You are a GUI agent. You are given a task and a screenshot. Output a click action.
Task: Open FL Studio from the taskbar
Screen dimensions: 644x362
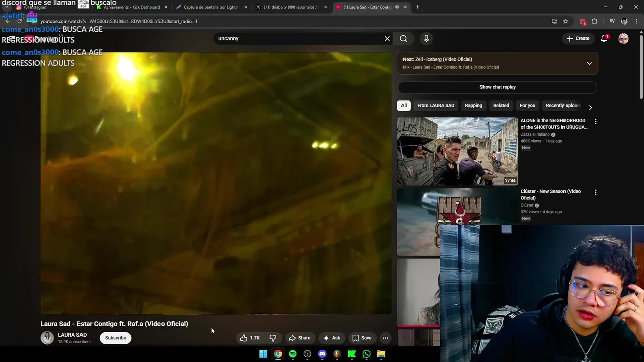[x=337, y=354]
